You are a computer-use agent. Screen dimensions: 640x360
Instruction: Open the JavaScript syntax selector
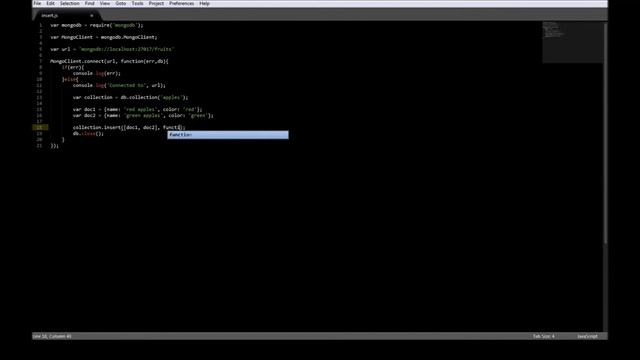pyautogui.click(x=587, y=336)
